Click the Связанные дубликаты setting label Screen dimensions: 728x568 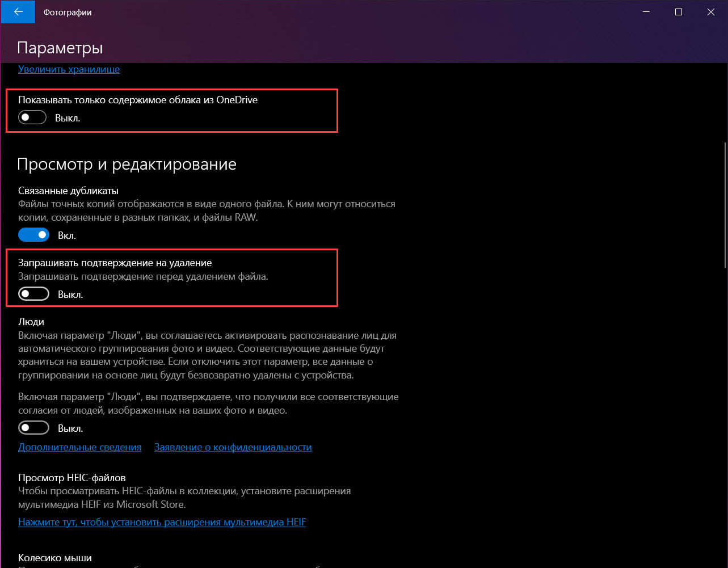point(68,191)
